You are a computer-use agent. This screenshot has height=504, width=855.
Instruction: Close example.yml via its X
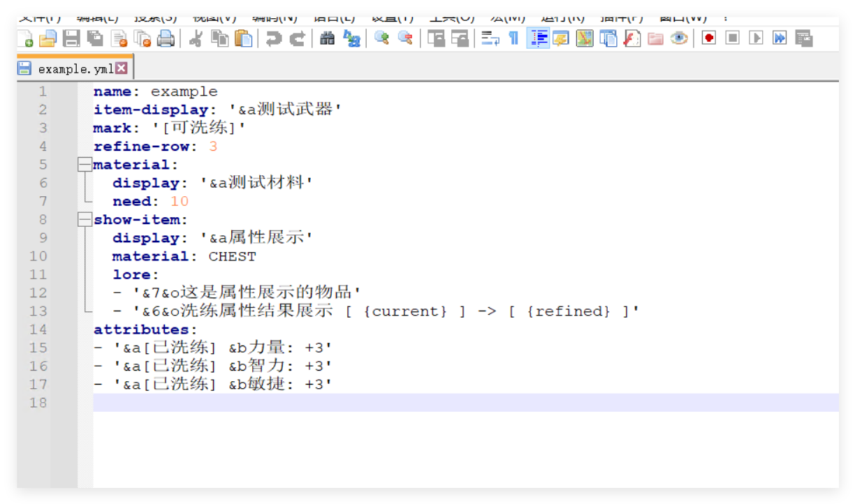coord(121,68)
